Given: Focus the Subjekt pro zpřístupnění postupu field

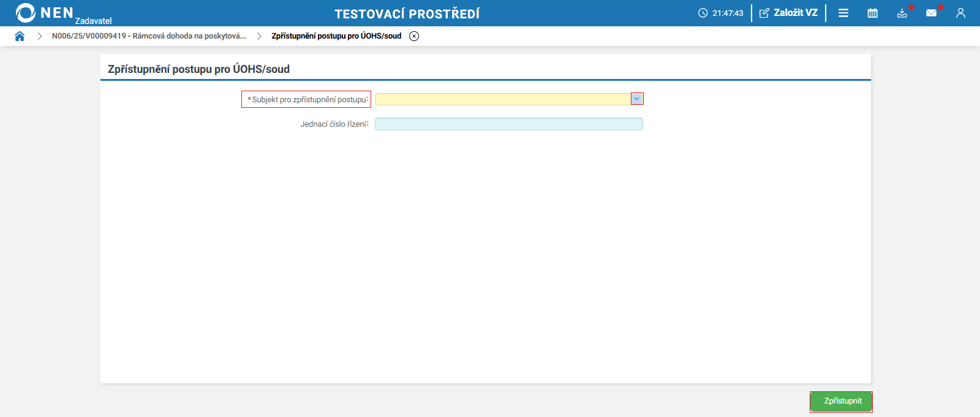Looking at the screenshot, I should 503,99.
